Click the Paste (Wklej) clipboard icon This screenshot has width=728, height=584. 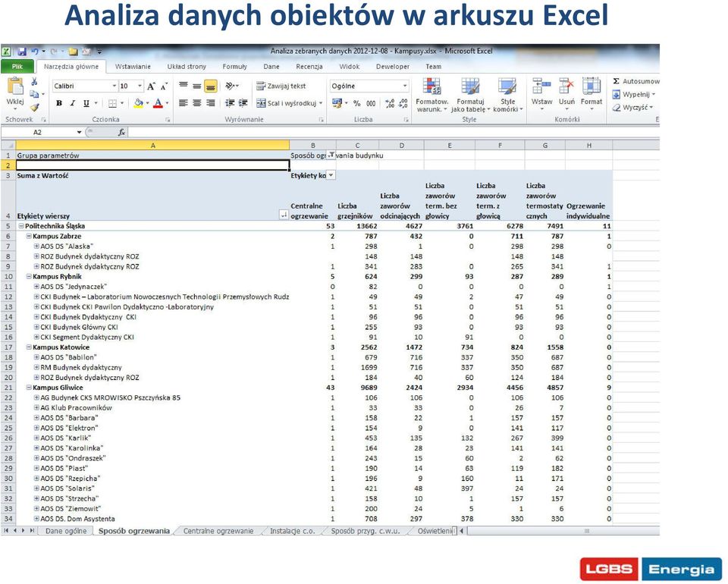[x=15, y=86]
